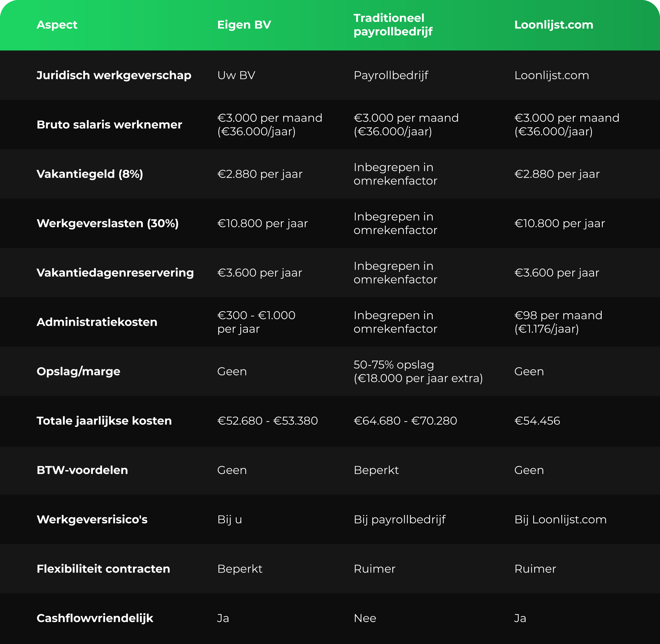Screen dimensions: 660x644
Task: Click the "Flexibiliteit contracten" row label
Action: tap(103, 569)
